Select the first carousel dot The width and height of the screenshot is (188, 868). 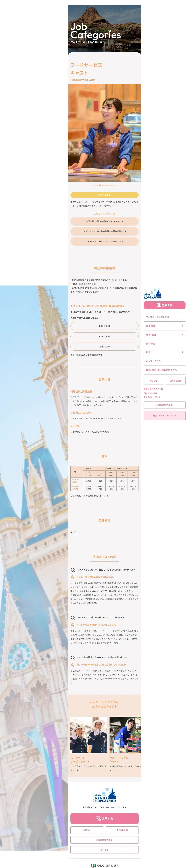point(94,185)
